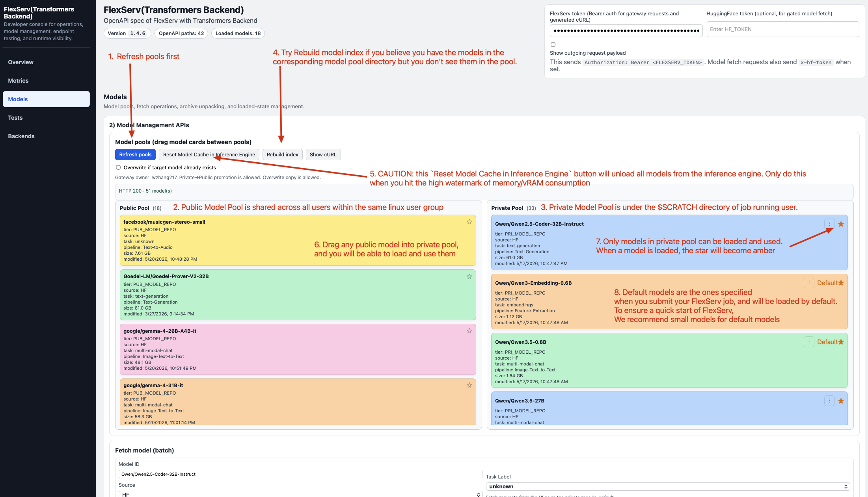Click the FlexServ token password field
Viewport: 868px width, 497px height.
pyautogui.click(x=626, y=30)
